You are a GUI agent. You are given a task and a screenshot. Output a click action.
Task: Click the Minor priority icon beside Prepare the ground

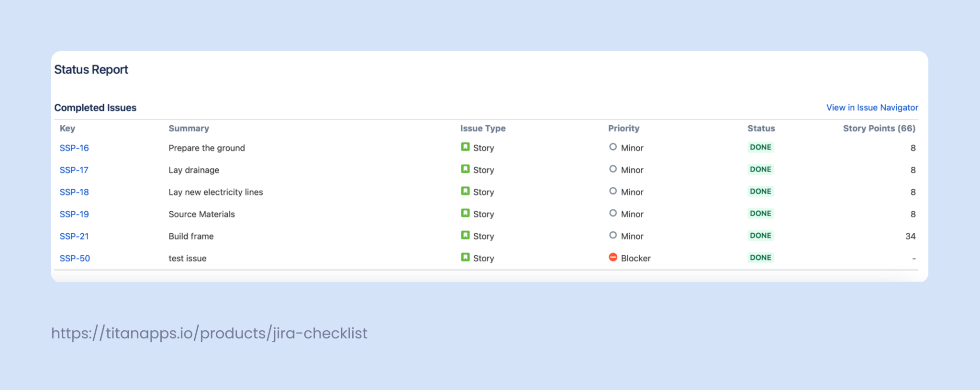point(613,147)
